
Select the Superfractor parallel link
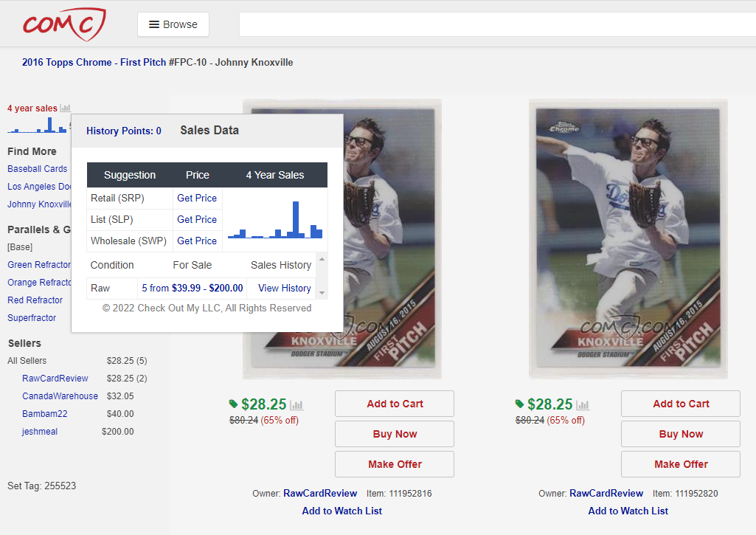click(32, 318)
